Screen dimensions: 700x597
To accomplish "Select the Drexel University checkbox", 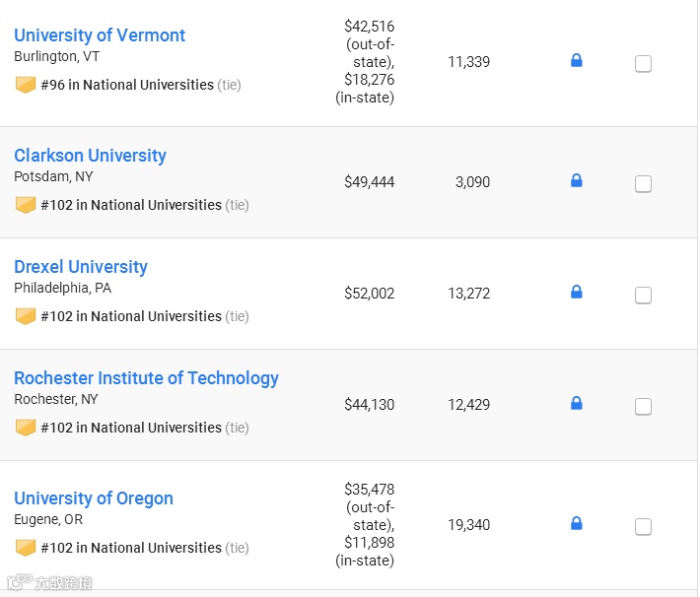I will pyautogui.click(x=643, y=296).
